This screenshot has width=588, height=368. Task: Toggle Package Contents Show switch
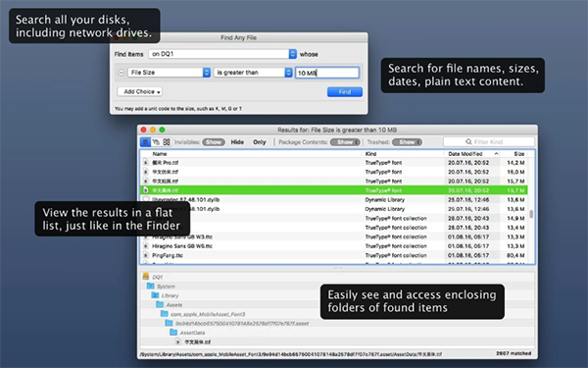tap(345, 142)
